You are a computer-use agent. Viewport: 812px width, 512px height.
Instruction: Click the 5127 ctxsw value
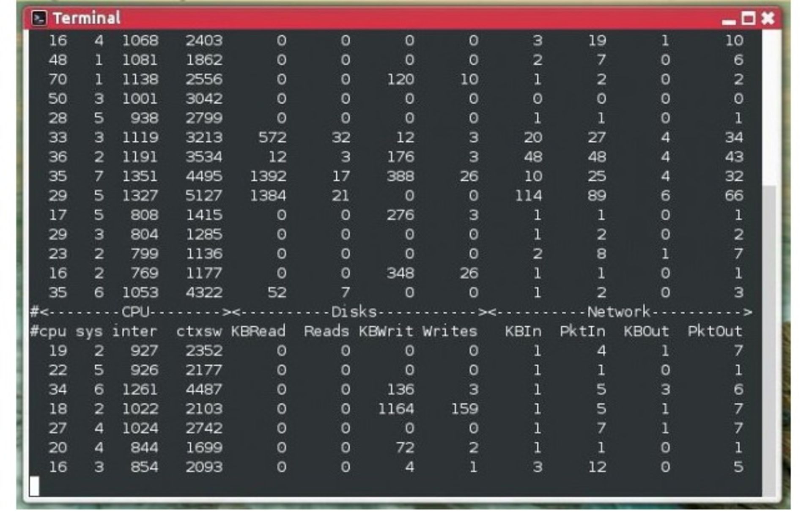tap(204, 196)
